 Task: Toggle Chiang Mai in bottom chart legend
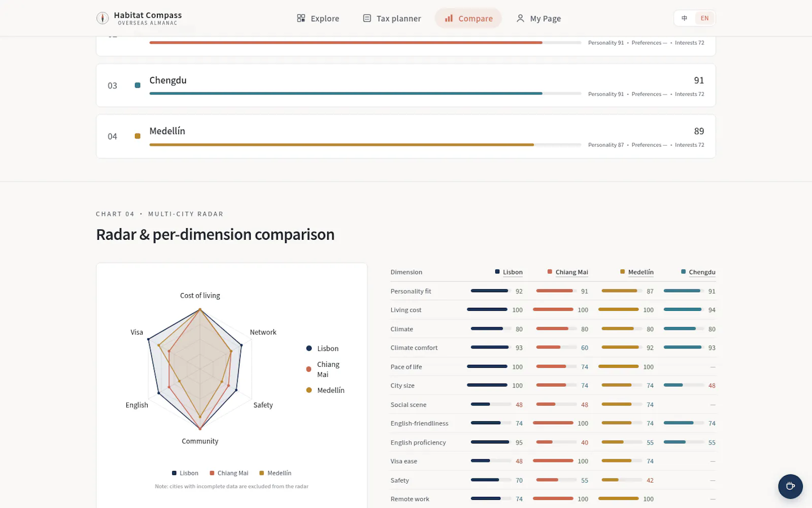[x=229, y=473]
